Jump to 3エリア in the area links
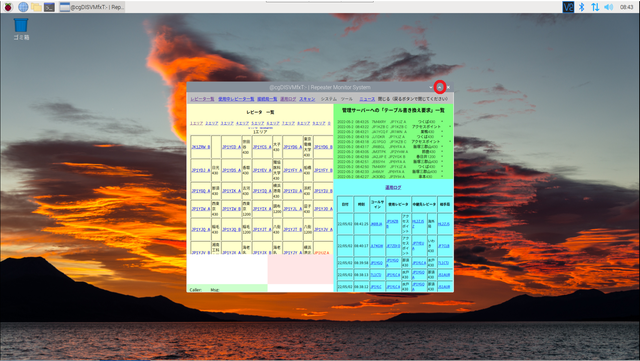640x361 pixels. coord(227,123)
